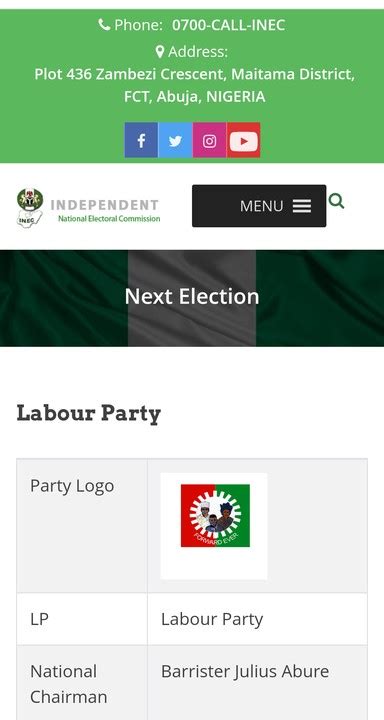
Task: Select the LP abbreviation cell
Action: click(82, 619)
